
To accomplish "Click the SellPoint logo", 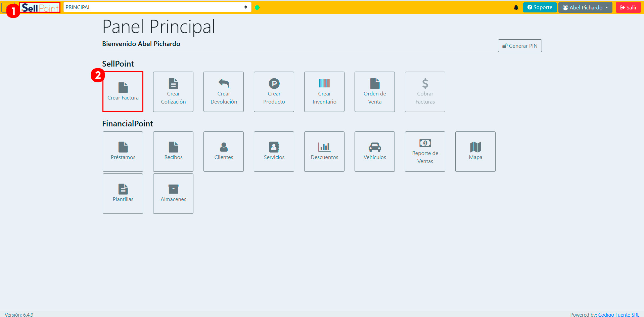I will [x=40, y=7].
